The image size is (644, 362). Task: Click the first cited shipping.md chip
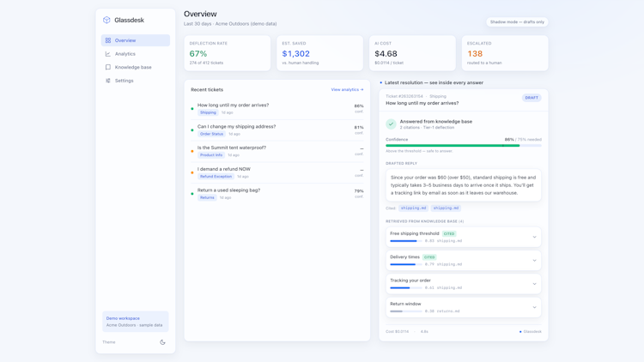coord(414,208)
